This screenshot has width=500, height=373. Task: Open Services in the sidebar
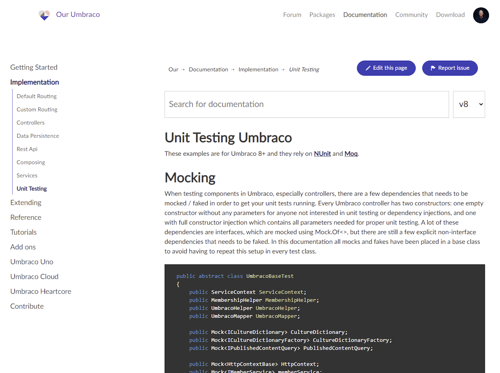click(27, 175)
